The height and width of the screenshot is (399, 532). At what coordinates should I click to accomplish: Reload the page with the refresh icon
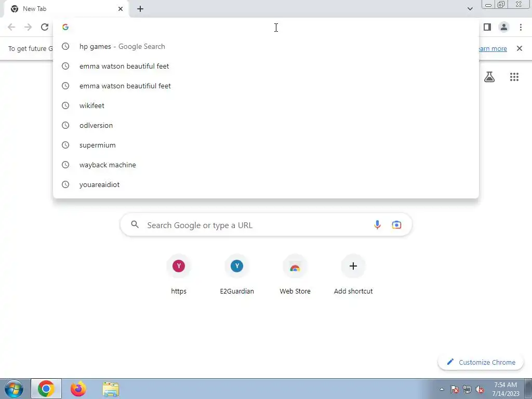[x=45, y=27]
